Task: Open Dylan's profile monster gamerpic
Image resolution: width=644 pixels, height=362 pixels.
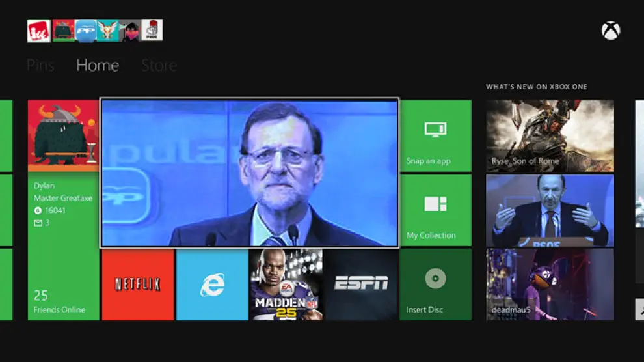Action: 63,135
